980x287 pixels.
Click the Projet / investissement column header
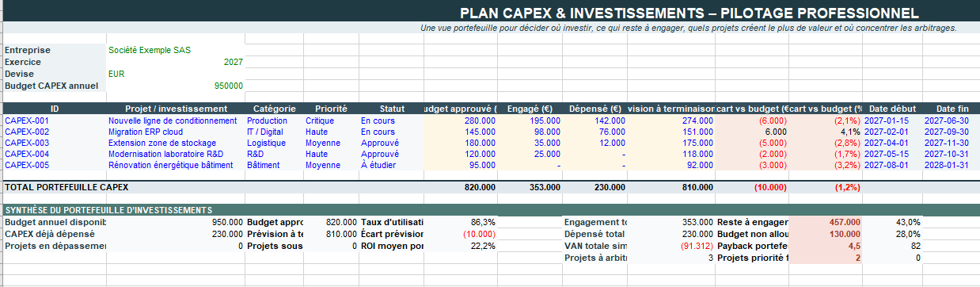coord(176,109)
